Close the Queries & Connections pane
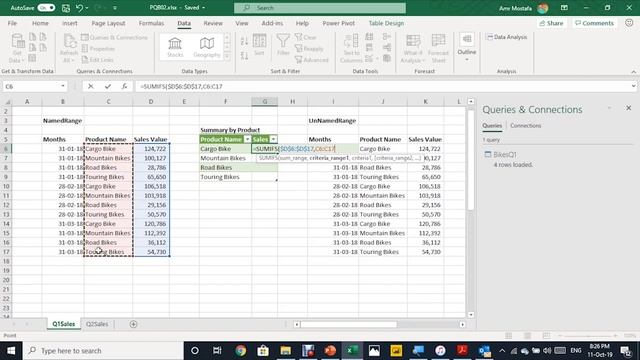Viewport: 640px width, 360px height. 629,108
